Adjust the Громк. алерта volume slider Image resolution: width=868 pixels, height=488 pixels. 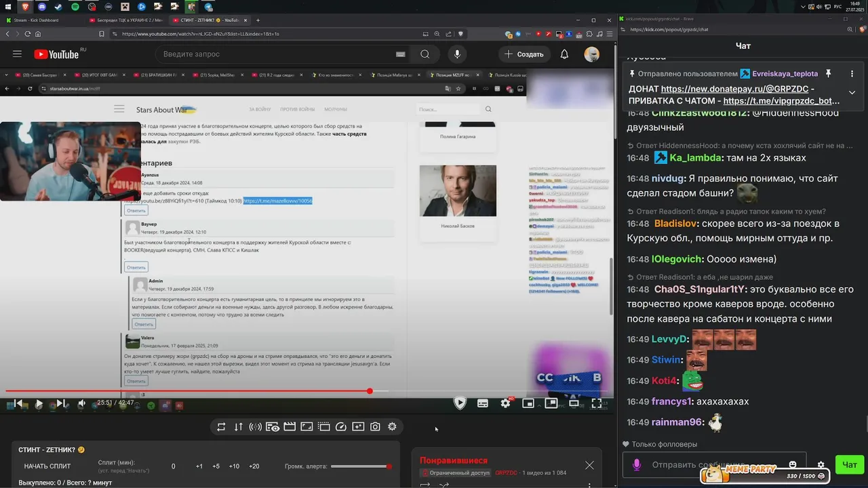[x=361, y=466]
